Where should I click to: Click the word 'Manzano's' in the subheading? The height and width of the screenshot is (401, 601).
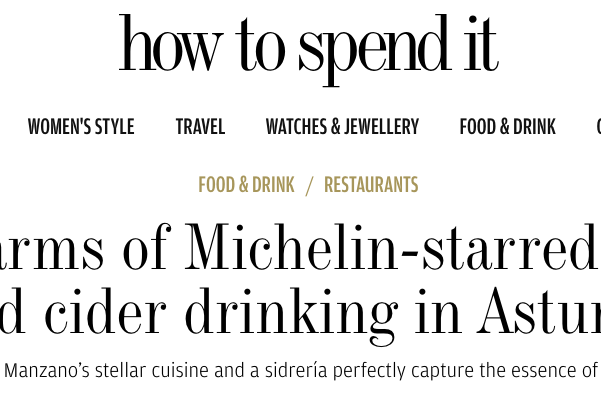[x=47, y=371]
